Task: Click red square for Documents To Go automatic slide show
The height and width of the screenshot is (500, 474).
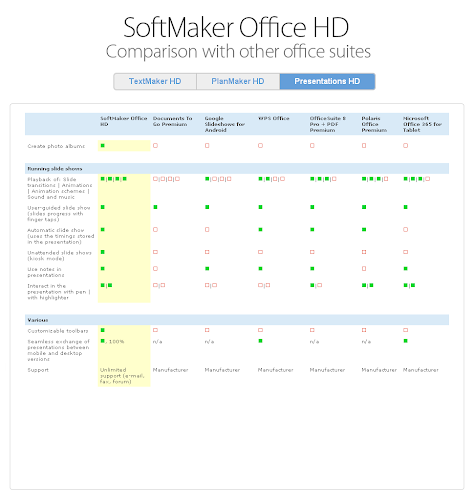Action: [155, 229]
